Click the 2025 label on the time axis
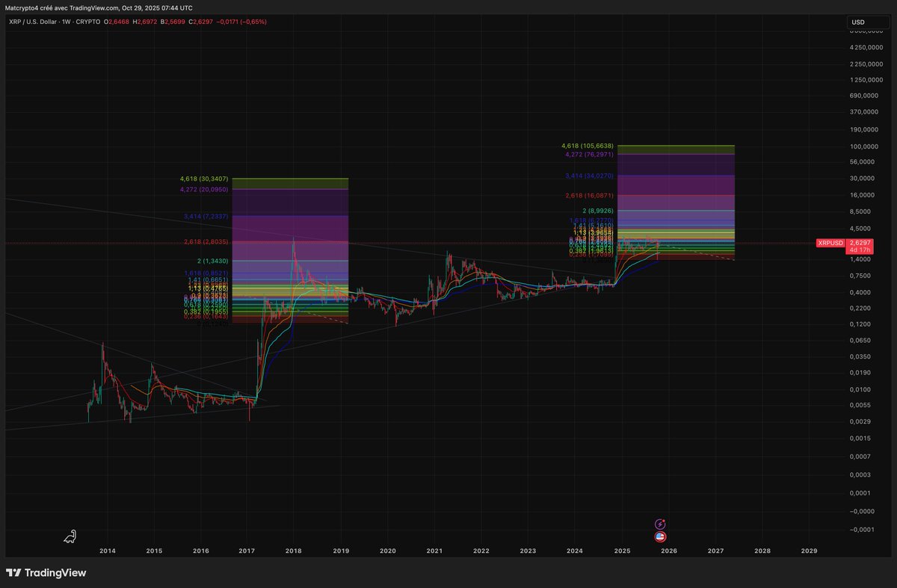The image size is (897, 588). click(x=622, y=551)
